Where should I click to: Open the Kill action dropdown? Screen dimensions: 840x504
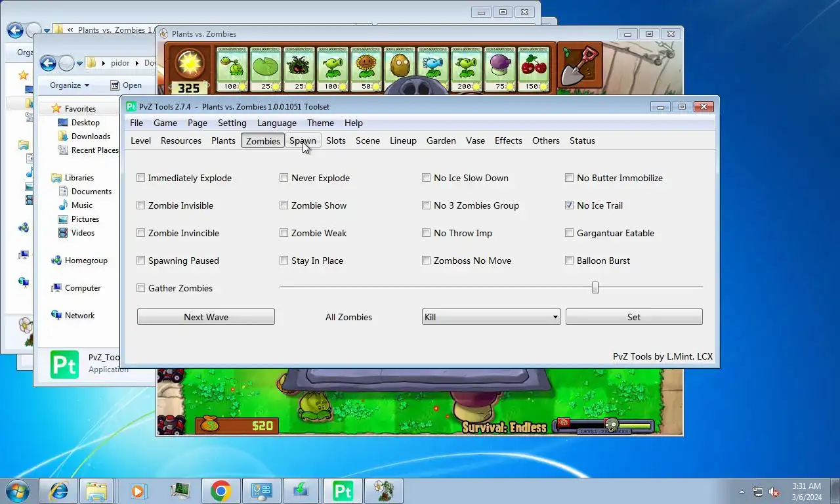coord(491,317)
